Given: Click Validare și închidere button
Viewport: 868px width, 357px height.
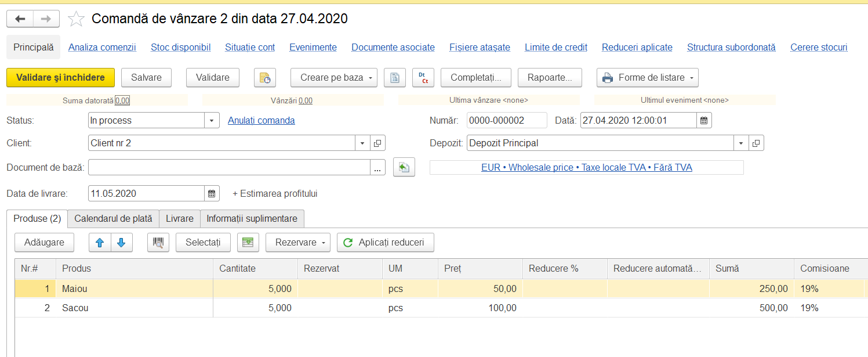Looking at the screenshot, I should (x=60, y=77).
